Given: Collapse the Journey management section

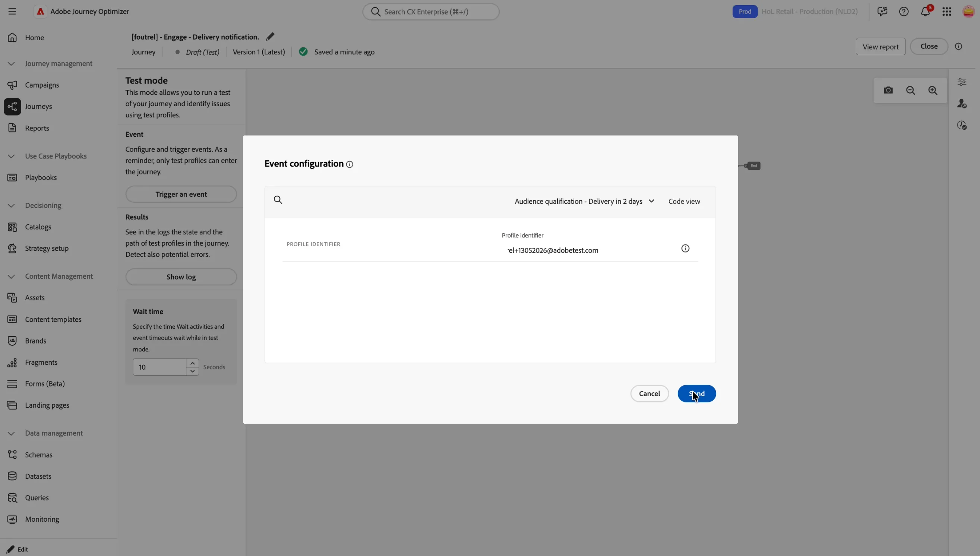Looking at the screenshot, I should [x=11, y=63].
